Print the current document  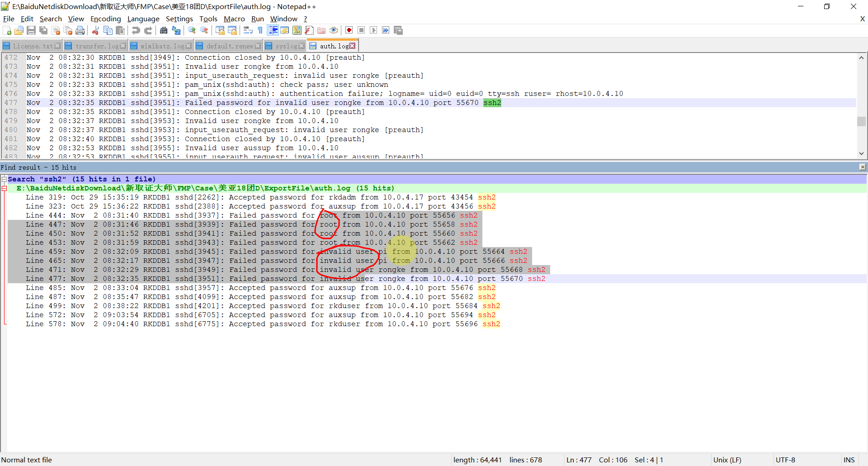pos(80,30)
